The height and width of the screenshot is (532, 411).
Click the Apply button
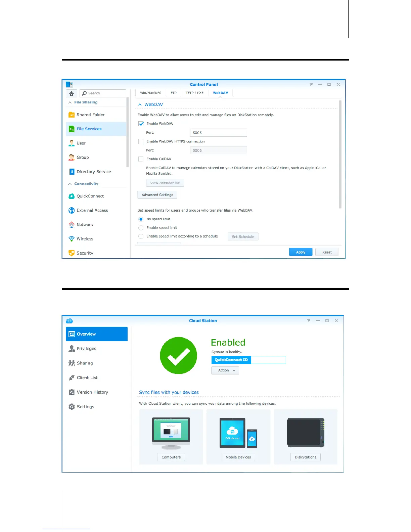coord(301,252)
